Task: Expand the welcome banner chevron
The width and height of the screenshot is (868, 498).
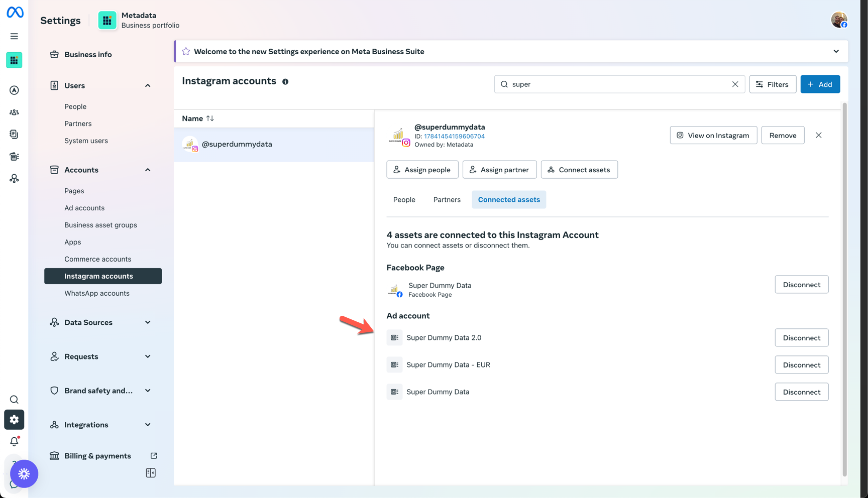Action: [836, 51]
